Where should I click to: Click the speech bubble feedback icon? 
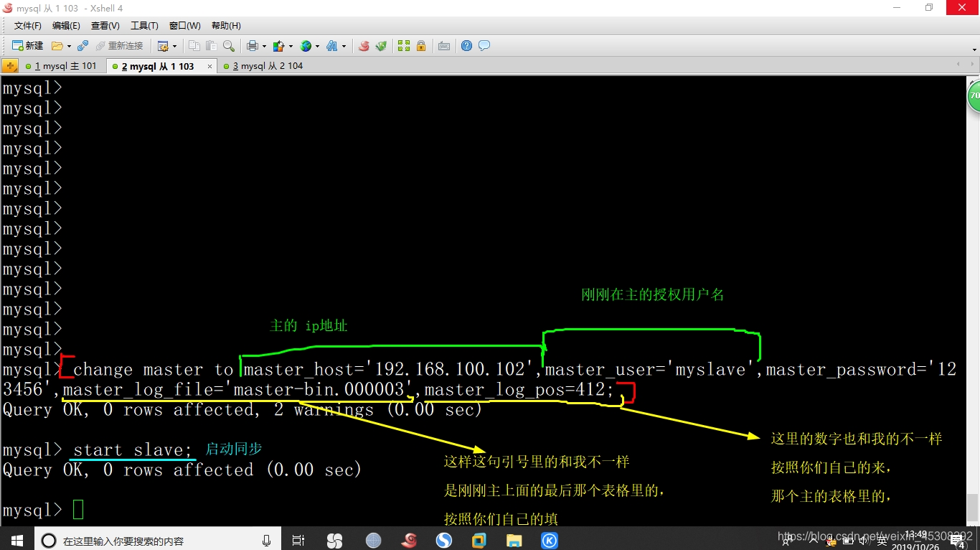(x=484, y=46)
